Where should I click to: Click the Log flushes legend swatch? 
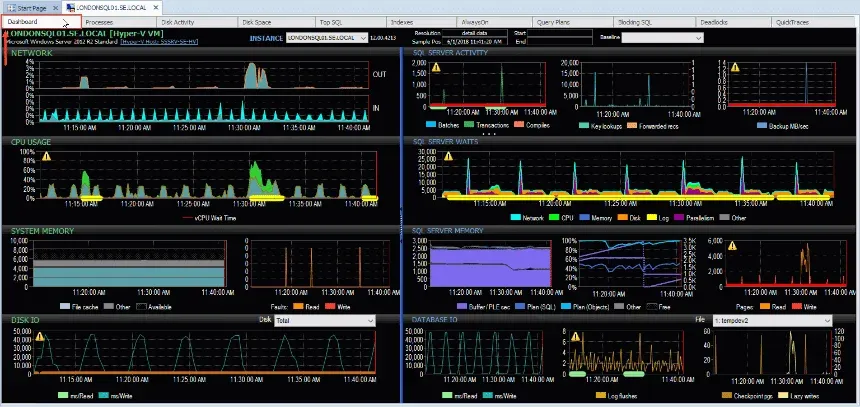pyautogui.click(x=601, y=395)
